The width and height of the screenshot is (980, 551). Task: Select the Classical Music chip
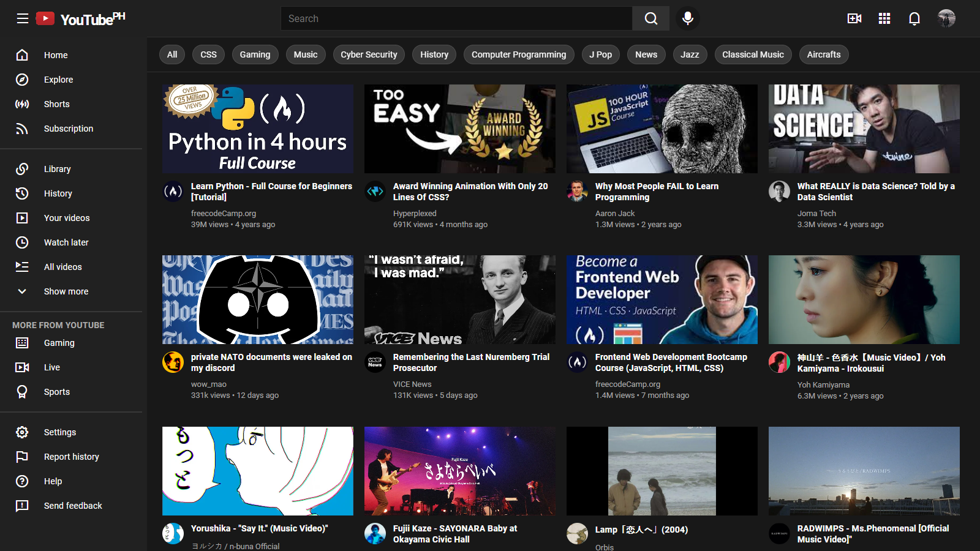[753, 54]
